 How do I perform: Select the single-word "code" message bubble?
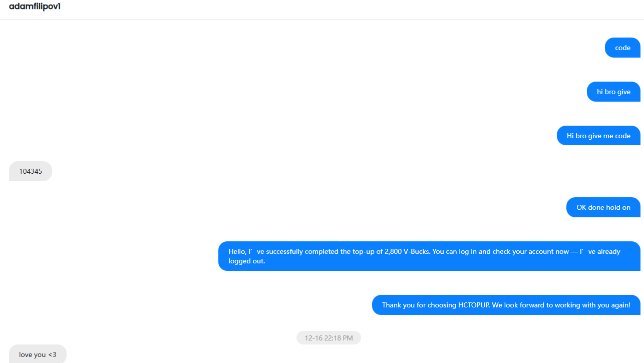tap(622, 48)
